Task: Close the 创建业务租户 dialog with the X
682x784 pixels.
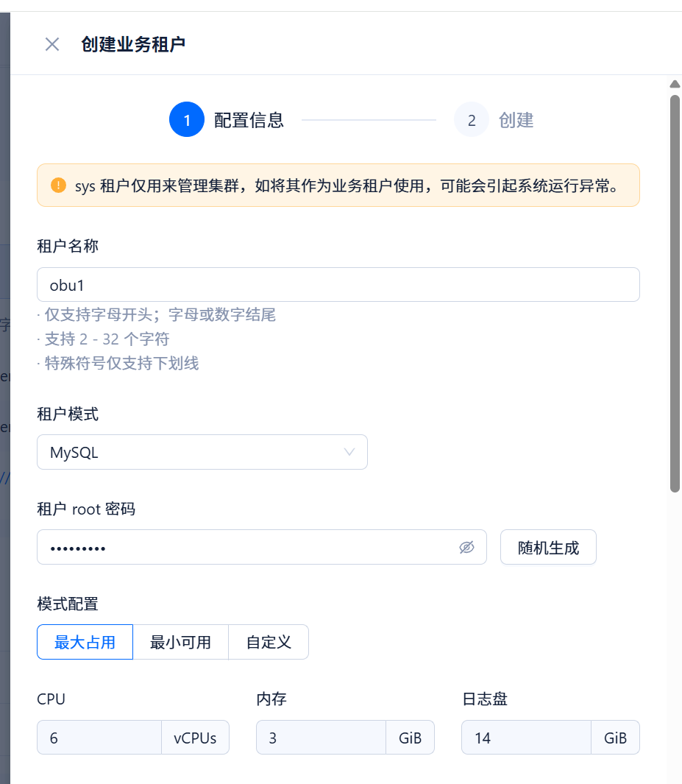Action: coord(51,44)
